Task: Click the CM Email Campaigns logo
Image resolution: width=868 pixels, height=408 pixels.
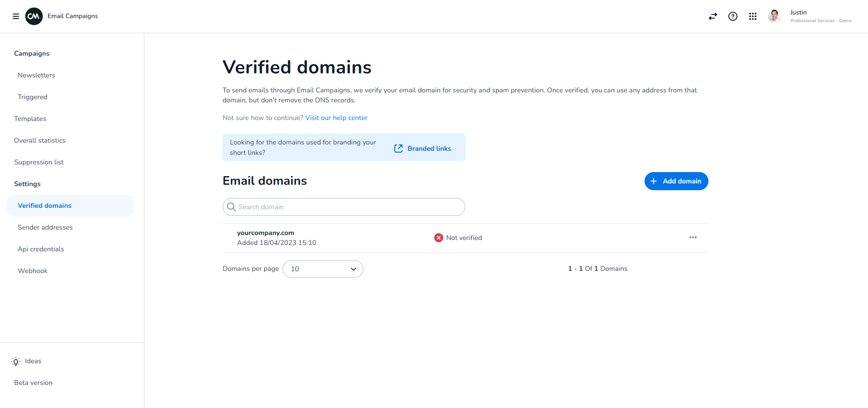Action: [x=34, y=16]
